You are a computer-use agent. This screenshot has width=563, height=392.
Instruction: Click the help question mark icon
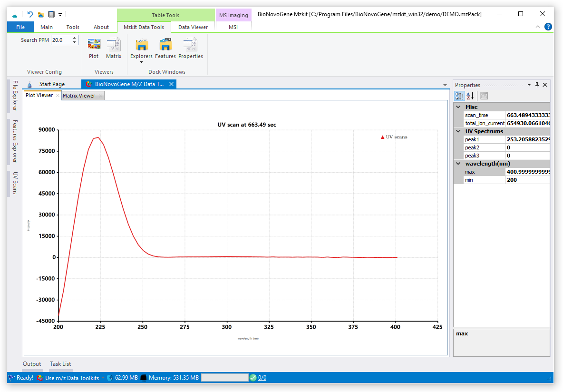[x=548, y=27]
